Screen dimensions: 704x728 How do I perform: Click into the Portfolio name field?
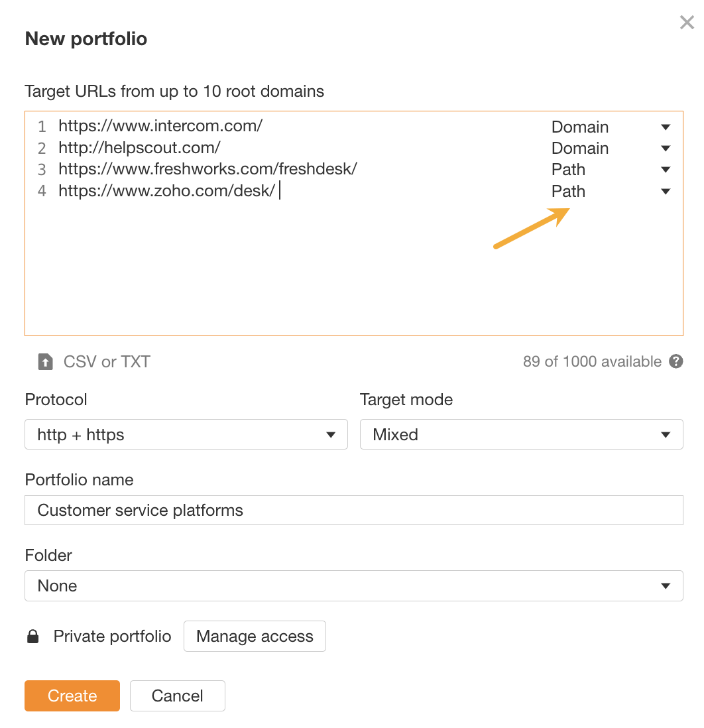(x=353, y=510)
